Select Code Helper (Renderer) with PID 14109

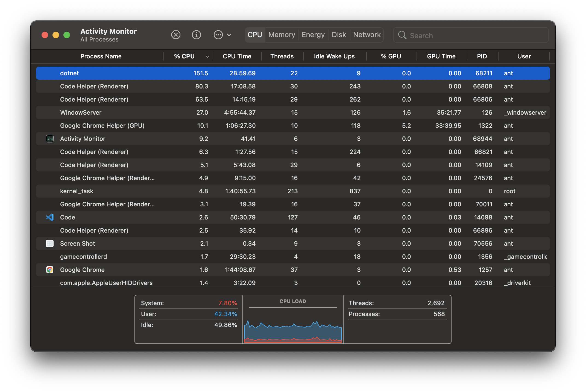[293, 165]
